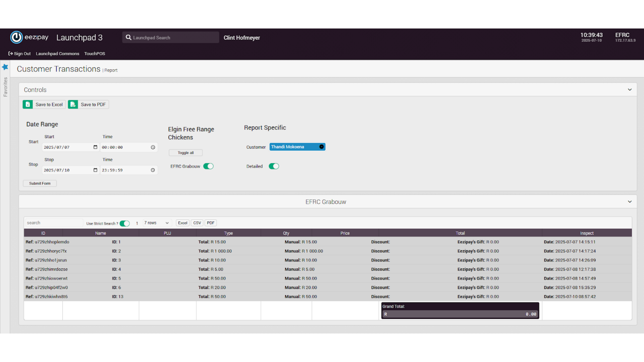Image resolution: width=644 pixels, height=362 pixels.
Task: Click the Launchpad Search input field
Action: point(171,38)
